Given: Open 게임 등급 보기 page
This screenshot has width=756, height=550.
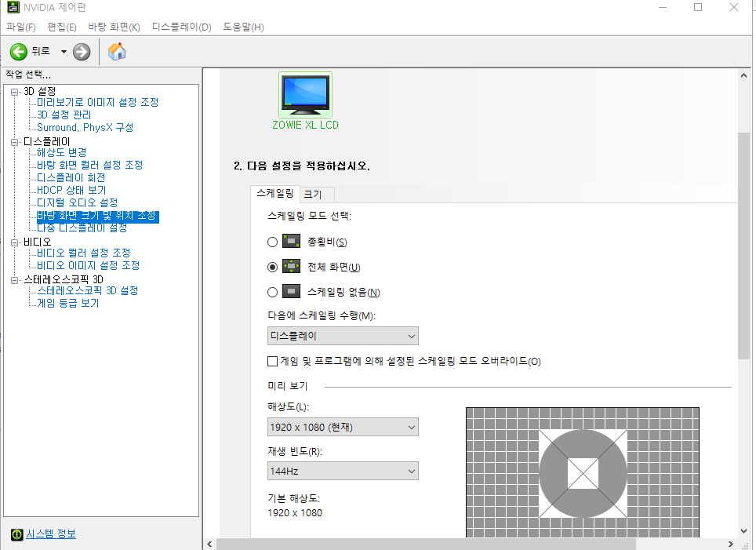Looking at the screenshot, I should pyautogui.click(x=68, y=303).
